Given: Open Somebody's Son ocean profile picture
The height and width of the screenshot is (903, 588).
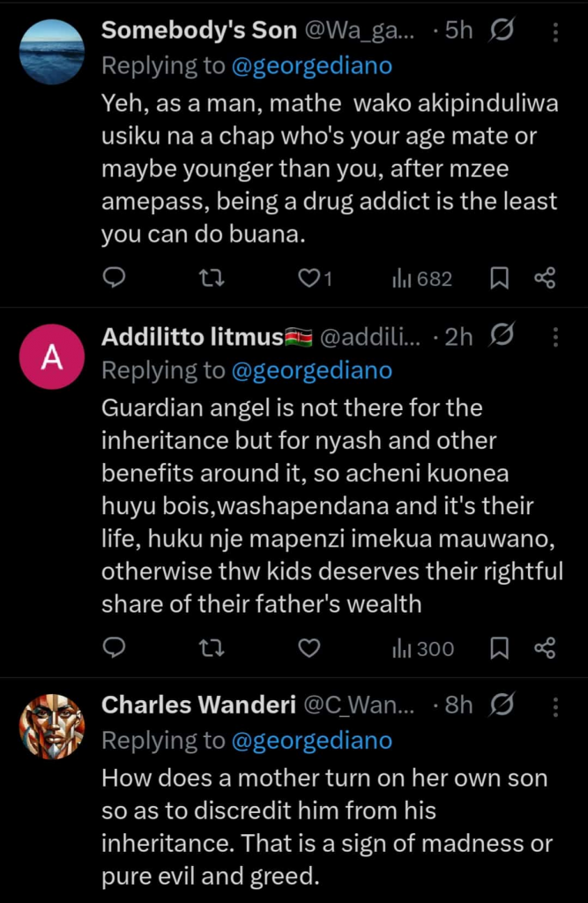Looking at the screenshot, I should click(x=52, y=51).
